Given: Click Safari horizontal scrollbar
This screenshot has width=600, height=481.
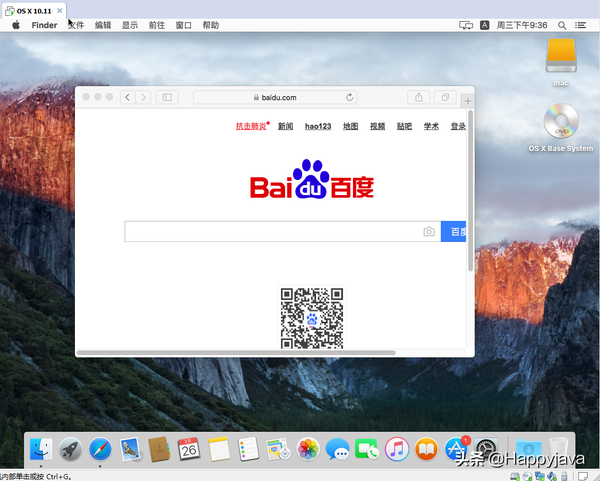Looking at the screenshot, I should pyautogui.click(x=236, y=352).
